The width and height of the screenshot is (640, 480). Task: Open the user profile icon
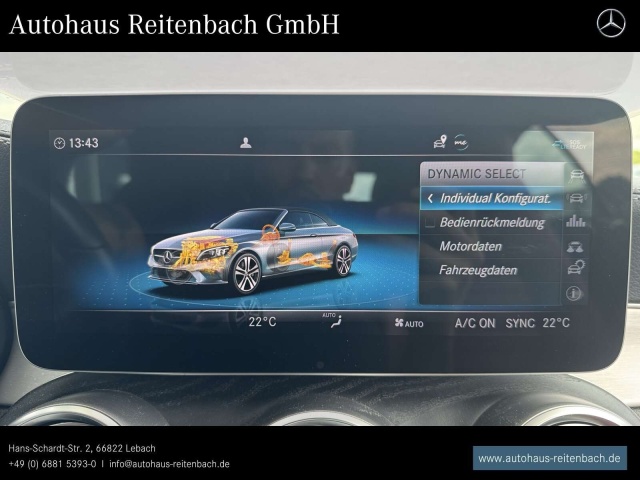click(x=246, y=143)
